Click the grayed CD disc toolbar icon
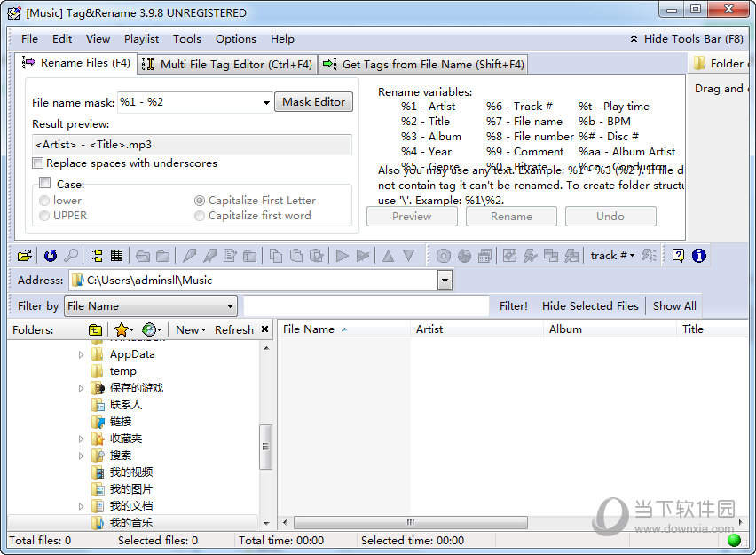Image resolution: width=756 pixels, height=555 pixels. 443,256
